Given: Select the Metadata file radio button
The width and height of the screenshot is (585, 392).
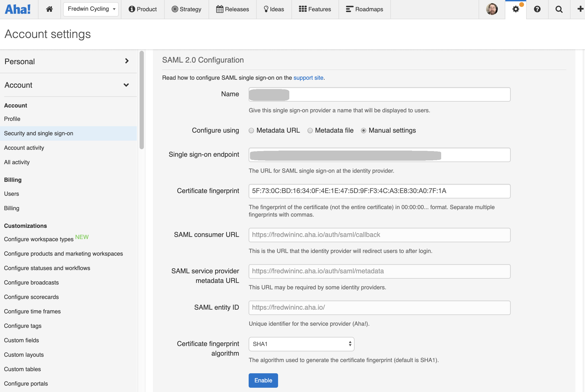Looking at the screenshot, I should 310,130.
